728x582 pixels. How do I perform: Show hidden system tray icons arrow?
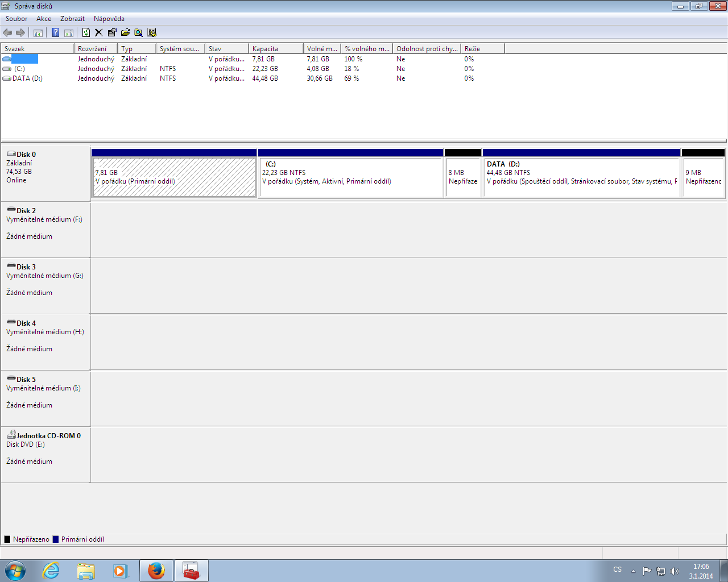pyautogui.click(x=633, y=571)
